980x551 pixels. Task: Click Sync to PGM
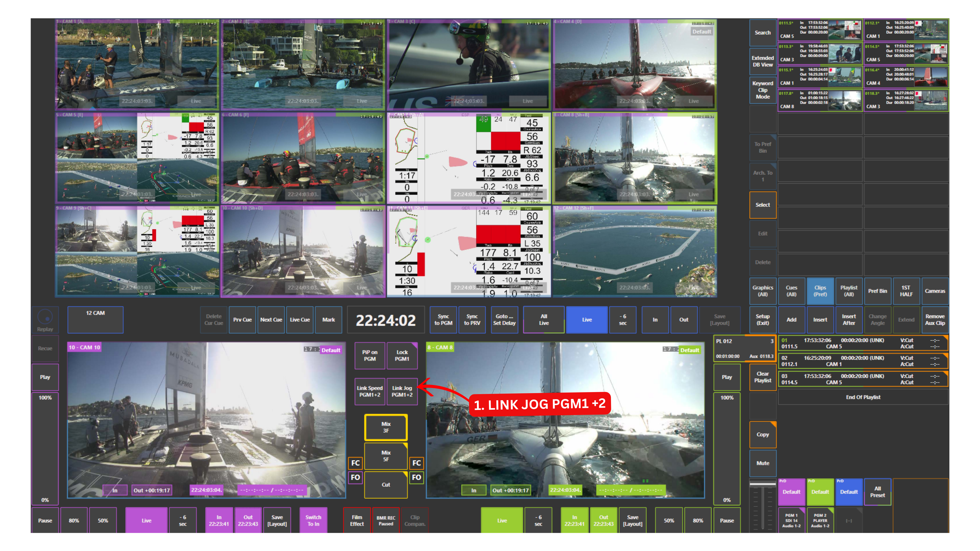443,319
